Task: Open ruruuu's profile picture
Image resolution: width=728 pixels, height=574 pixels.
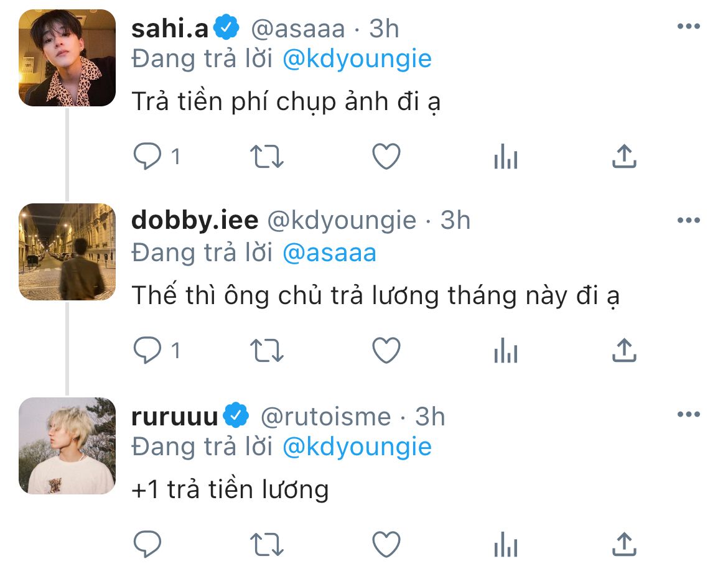Action: click(x=67, y=446)
